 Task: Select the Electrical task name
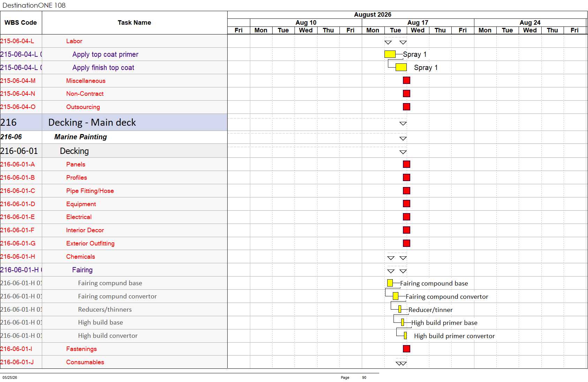coord(79,217)
